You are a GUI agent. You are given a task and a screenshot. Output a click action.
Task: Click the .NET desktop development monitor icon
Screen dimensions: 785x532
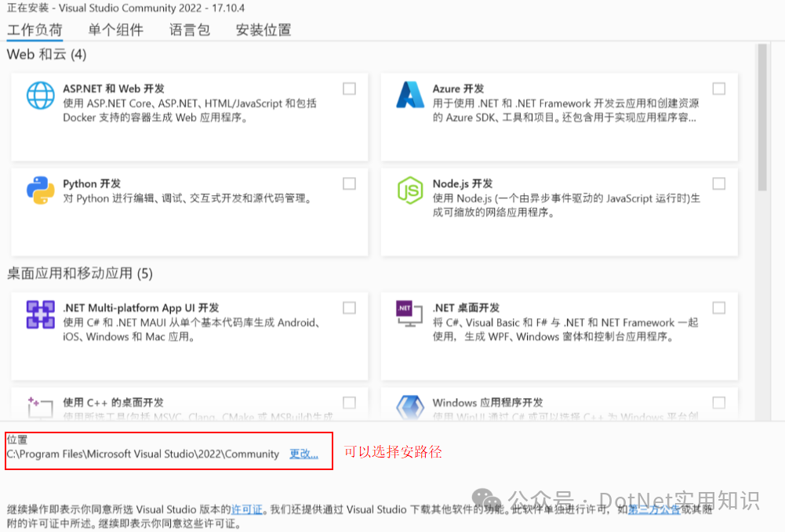click(x=409, y=313)
